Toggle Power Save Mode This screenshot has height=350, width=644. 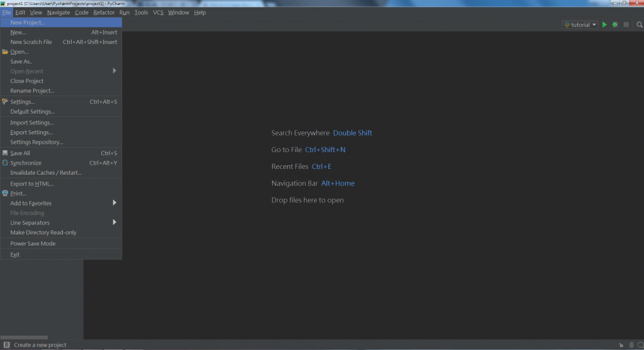61,244
